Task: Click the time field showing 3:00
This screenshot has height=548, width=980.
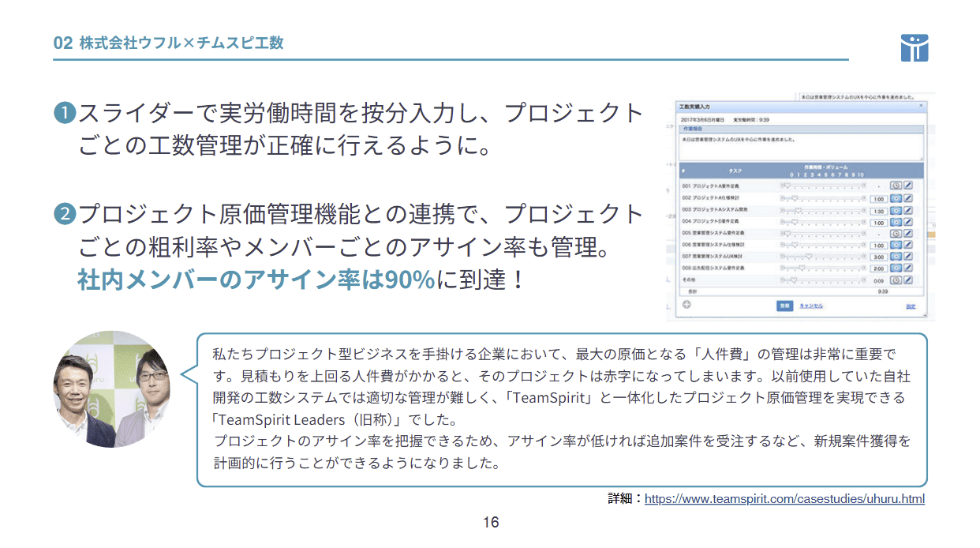Action: pyautogui.click(x=878, y=257)
